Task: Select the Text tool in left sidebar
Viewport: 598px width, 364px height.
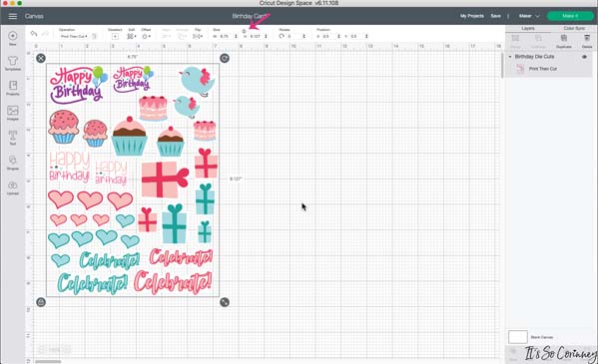Action: [x=13, y=138]
